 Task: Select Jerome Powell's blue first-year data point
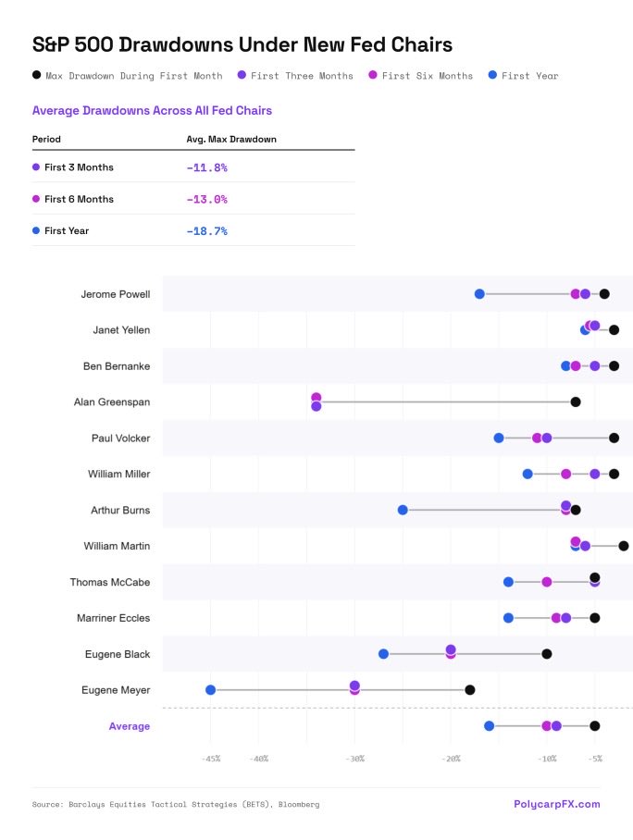click(479, 294)
